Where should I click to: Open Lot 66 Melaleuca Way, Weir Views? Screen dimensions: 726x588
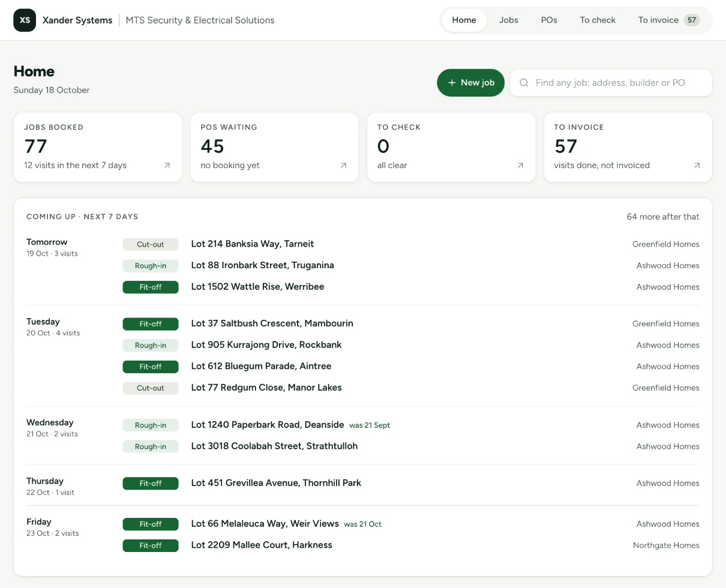265,524
